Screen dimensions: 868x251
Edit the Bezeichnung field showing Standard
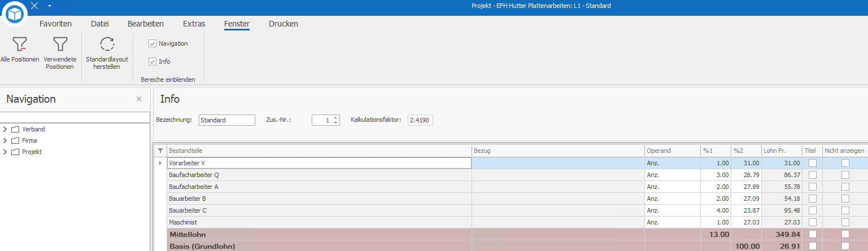(x=227, y=120)
